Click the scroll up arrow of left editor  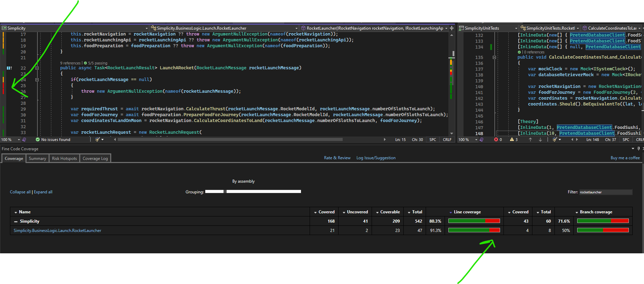coord(451,35)
